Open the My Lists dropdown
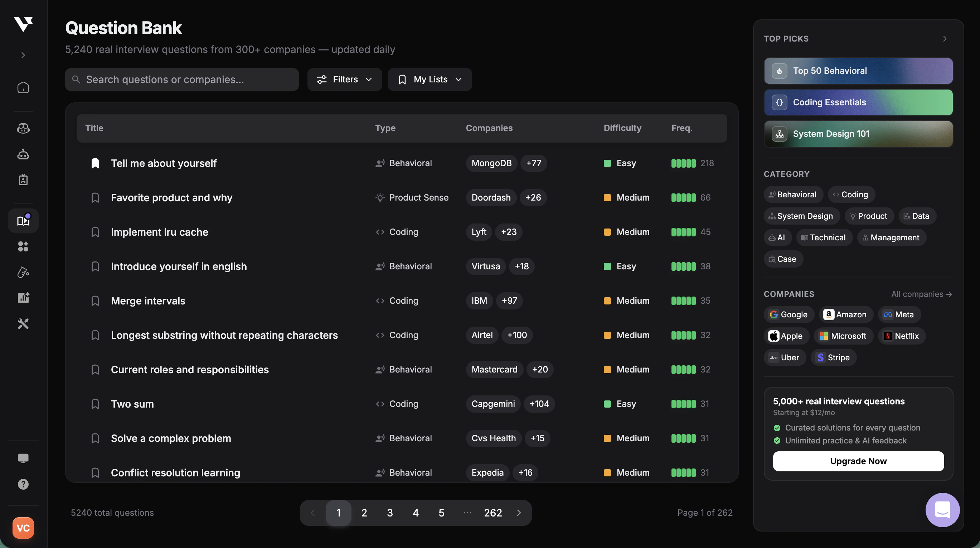 tap(430, 79)
